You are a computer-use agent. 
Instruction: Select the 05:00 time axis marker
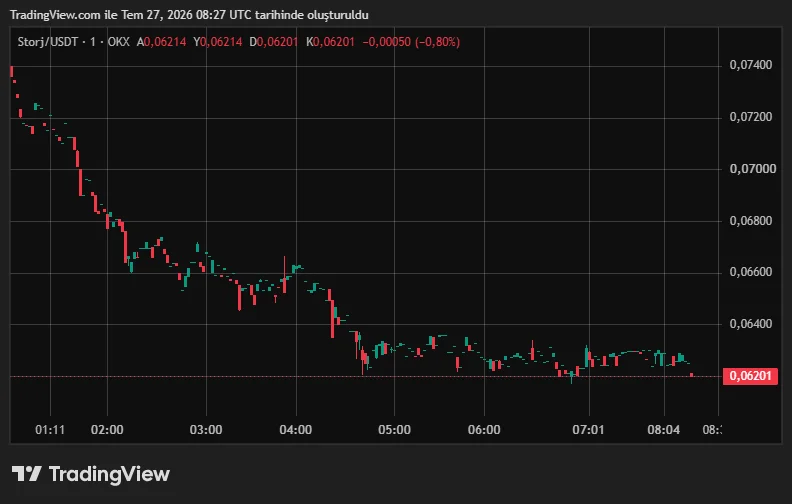click(394, 430)
